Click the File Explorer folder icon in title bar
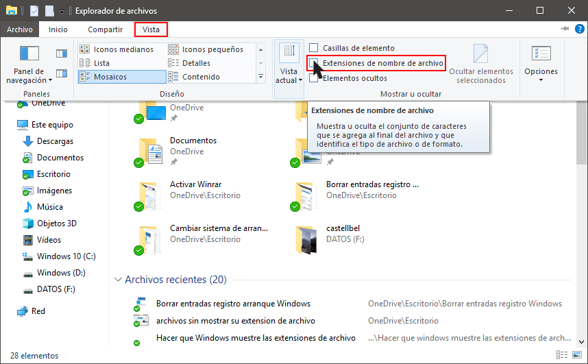 click(12, 10)
